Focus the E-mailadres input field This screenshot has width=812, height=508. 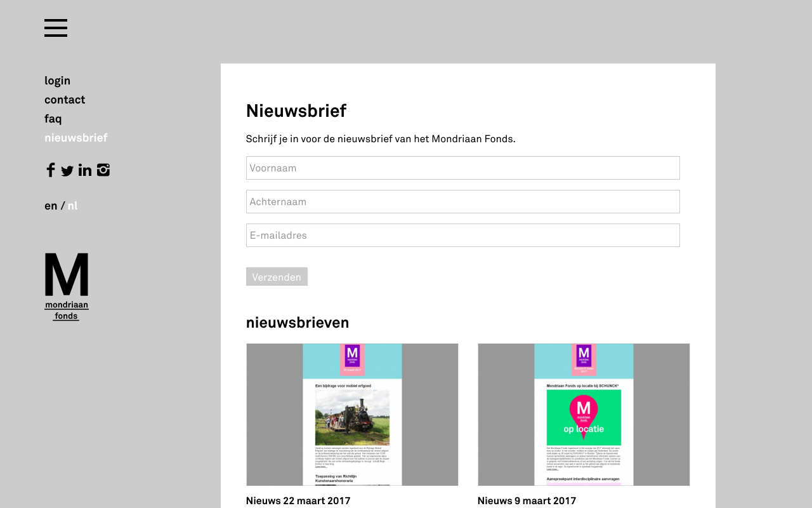(462, 236)
